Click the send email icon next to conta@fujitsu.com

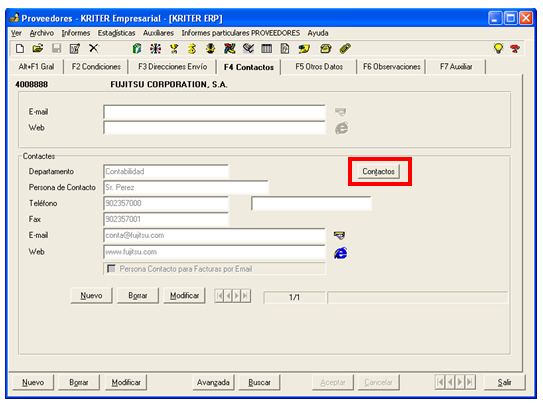click(x=339, y=236)
